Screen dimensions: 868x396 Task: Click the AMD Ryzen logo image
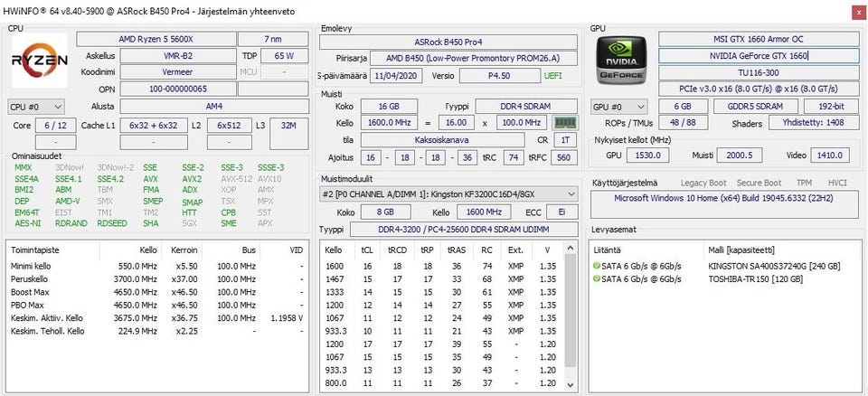pos(40,60)
